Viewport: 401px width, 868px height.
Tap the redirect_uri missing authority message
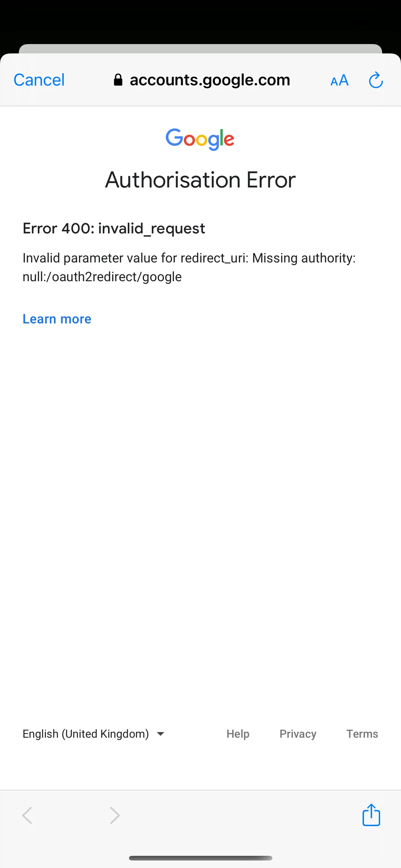tap(189, 267)
